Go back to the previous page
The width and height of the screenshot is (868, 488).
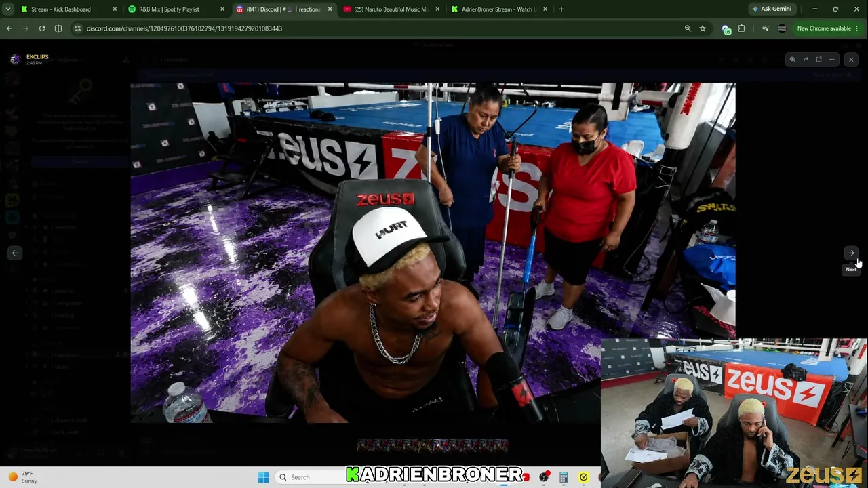click(9, 28)
